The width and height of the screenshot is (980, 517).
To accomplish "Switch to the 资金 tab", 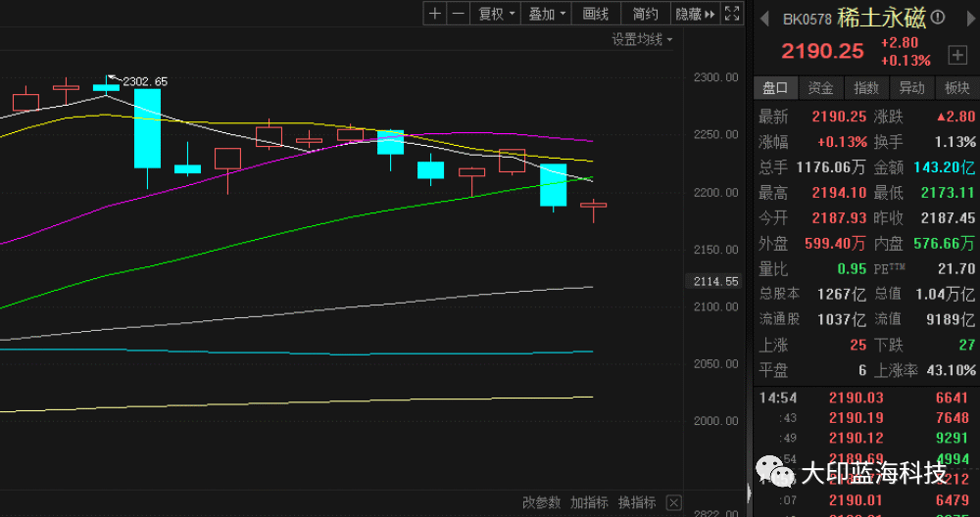I will [x=821, y=88].
